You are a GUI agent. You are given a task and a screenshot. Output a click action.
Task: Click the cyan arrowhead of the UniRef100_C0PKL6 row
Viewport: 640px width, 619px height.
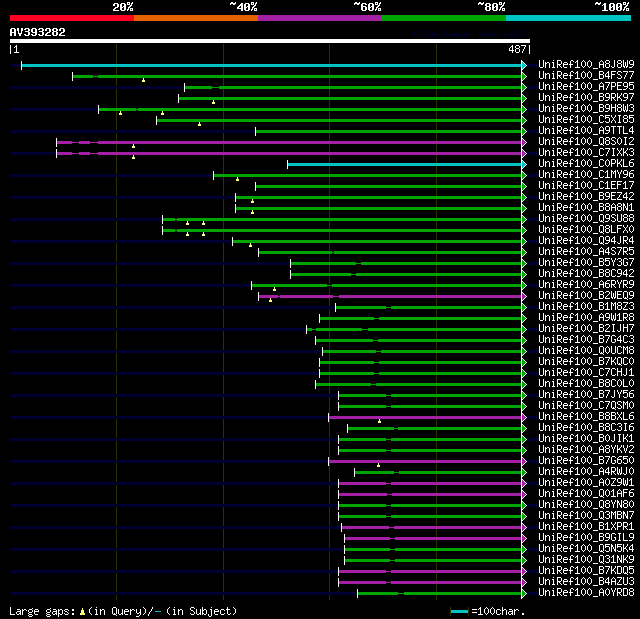click(524, 164)
